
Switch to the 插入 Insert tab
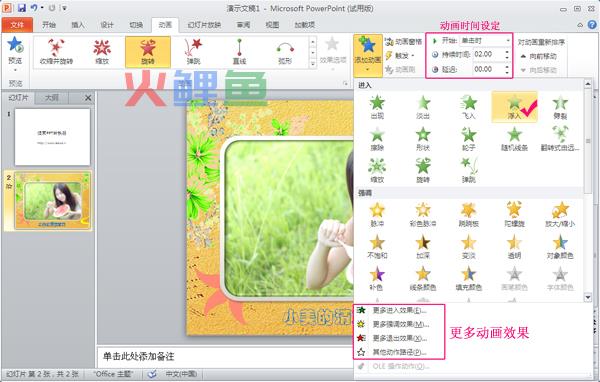pos(78,25)
